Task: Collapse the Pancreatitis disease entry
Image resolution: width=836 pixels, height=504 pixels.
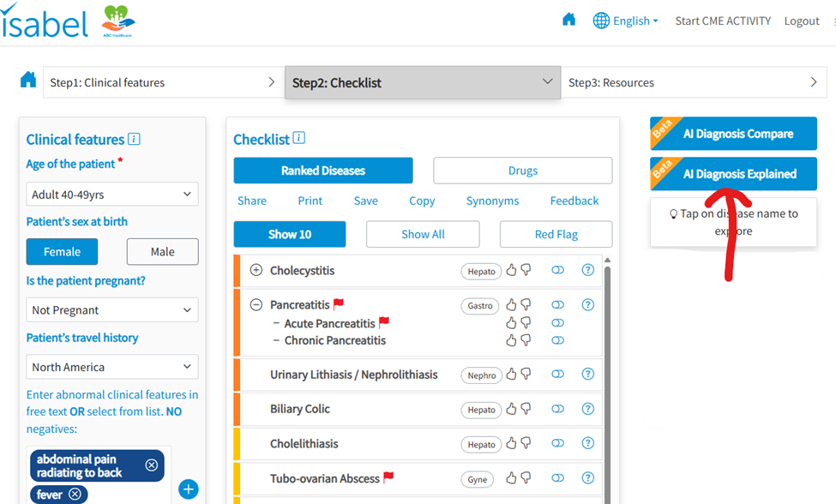Action: coord(256,304)
